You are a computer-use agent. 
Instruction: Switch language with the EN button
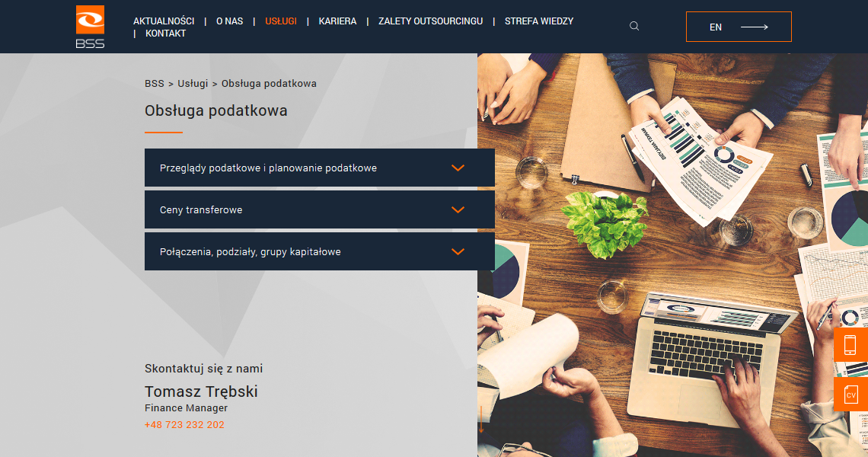[739, 27]
